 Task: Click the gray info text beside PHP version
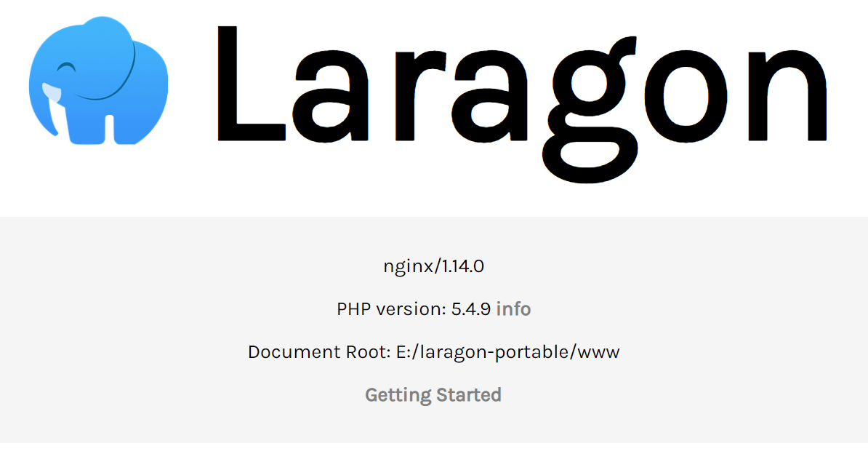click(x=514, y=309)
